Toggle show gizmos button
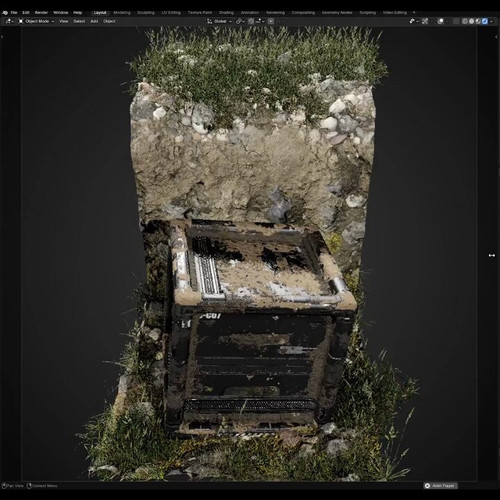 coord(425,21)
